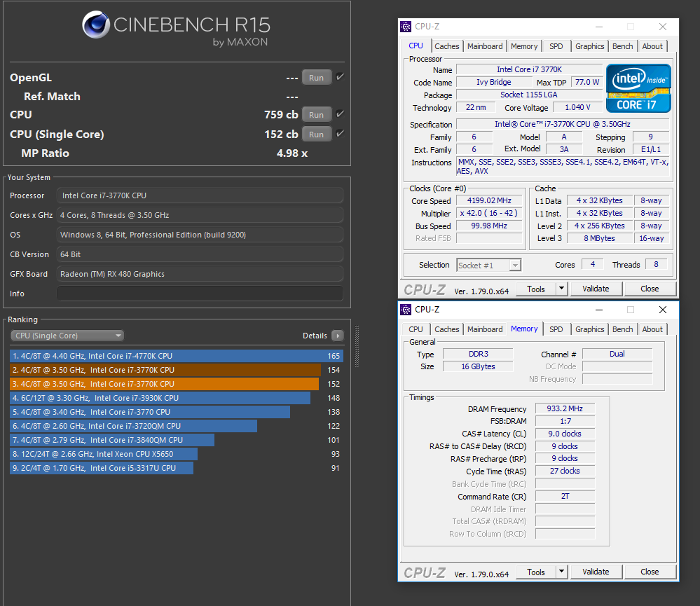Click Close button in top CPU-Z window
This screenshot has height=606, width=700.
pos(650,289)
